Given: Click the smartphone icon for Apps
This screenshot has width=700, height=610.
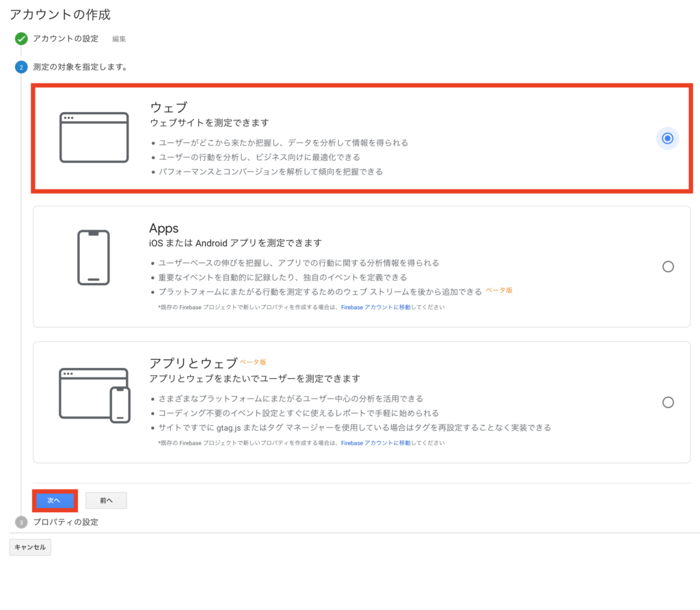Looking at the screenshot, I should 93,257.
